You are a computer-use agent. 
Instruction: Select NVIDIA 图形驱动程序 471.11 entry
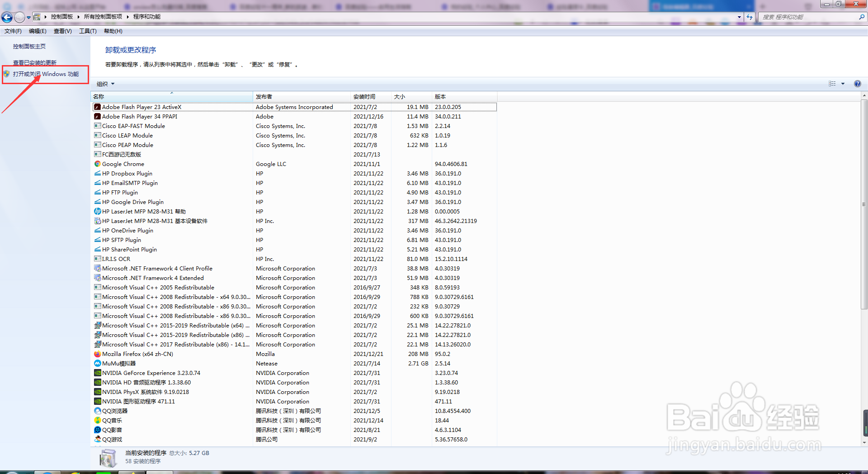295,402
